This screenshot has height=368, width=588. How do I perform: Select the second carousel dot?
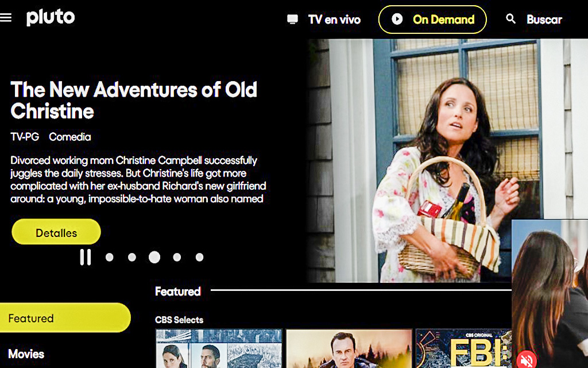[x=132, y=257]
